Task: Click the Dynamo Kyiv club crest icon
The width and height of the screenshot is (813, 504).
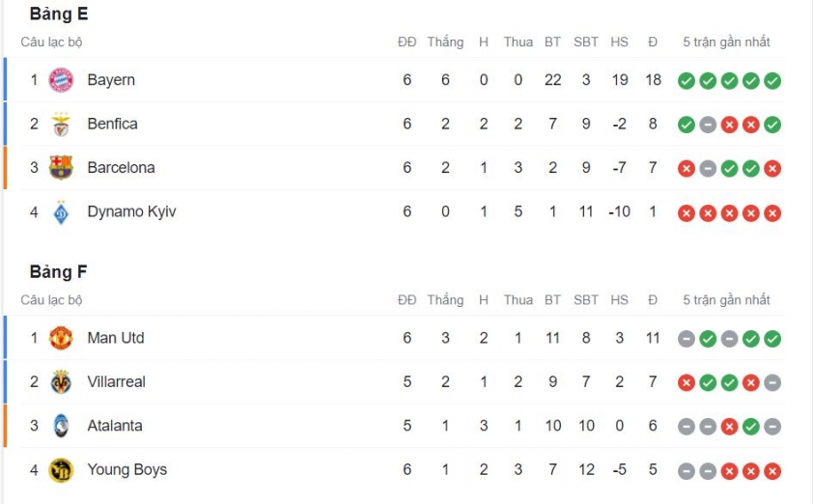Action: [x=61, y=212]
